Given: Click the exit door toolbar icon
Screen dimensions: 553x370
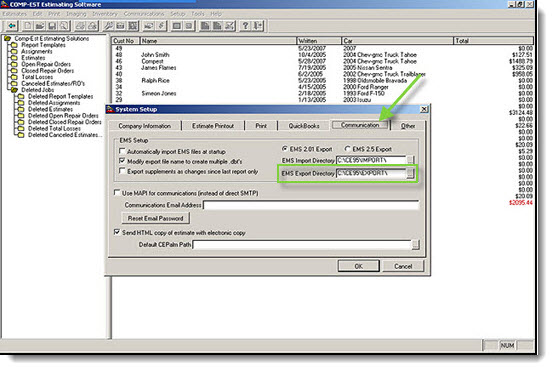Looking at the screenshot, I should point(258,26).
